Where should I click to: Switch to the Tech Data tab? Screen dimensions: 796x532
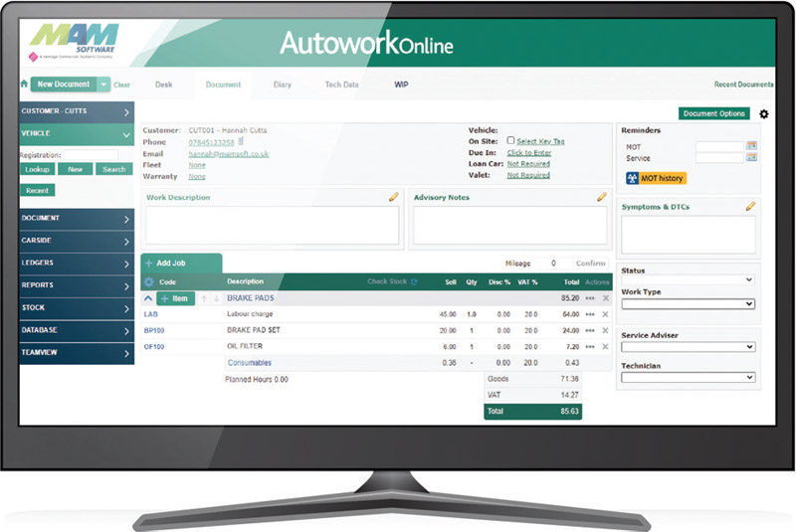pos(341,85)
